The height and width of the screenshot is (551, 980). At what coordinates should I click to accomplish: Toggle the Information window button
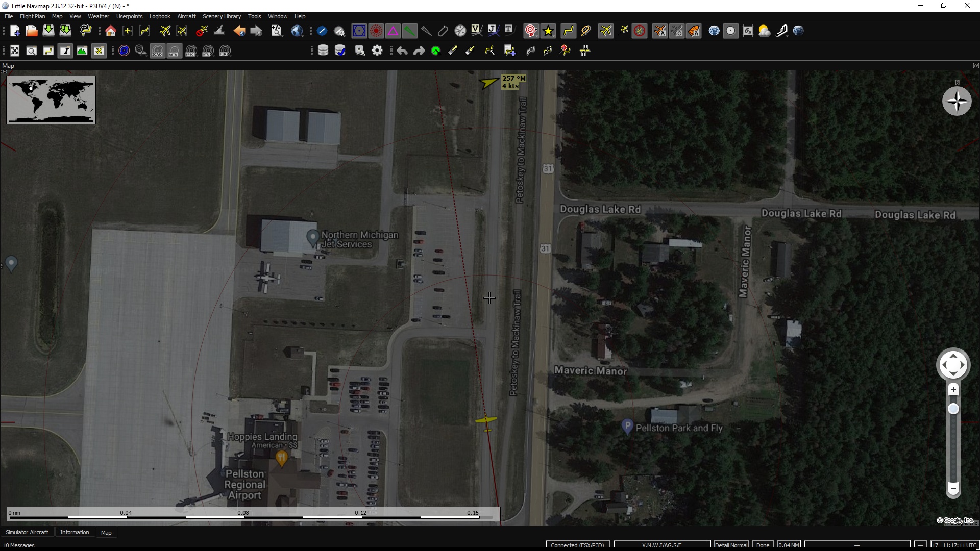65,51
